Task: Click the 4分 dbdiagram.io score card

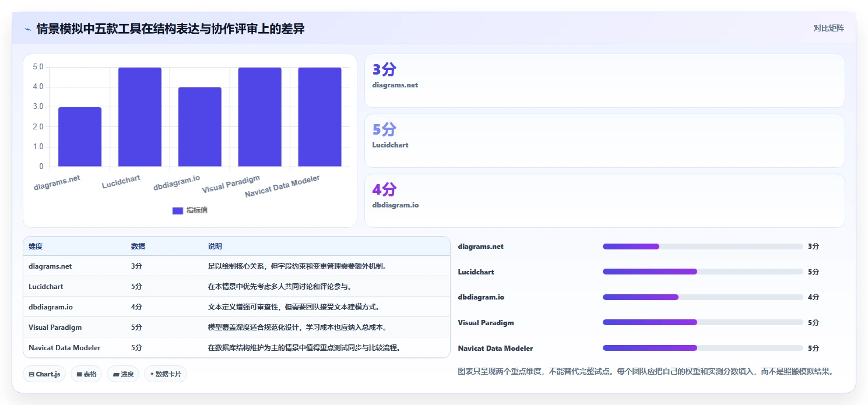Action: click(605, 200)
